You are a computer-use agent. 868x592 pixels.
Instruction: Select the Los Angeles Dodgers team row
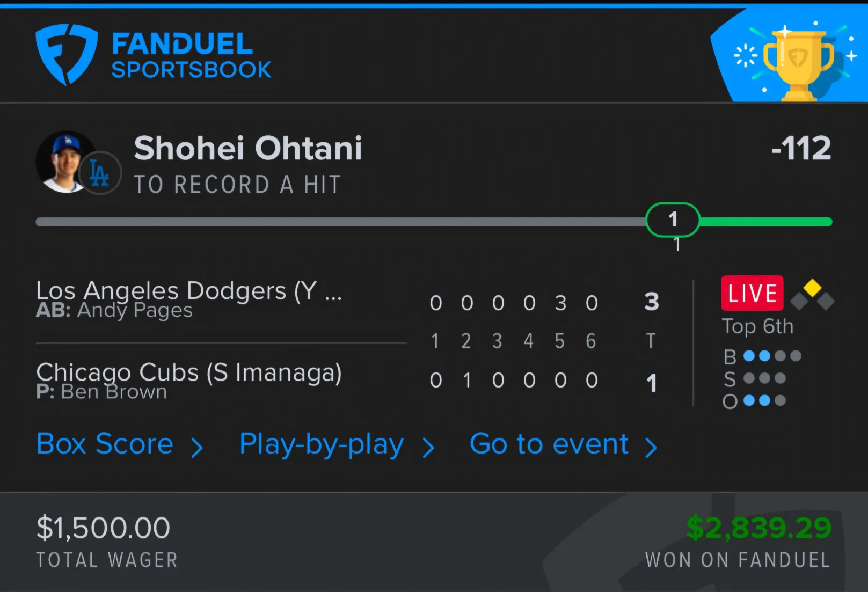pyautogui.click(x=221, y=301)
